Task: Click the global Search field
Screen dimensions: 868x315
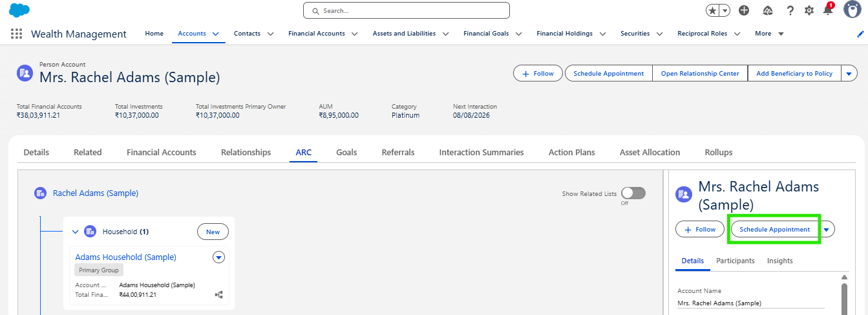Action: [x=406, y=11]
